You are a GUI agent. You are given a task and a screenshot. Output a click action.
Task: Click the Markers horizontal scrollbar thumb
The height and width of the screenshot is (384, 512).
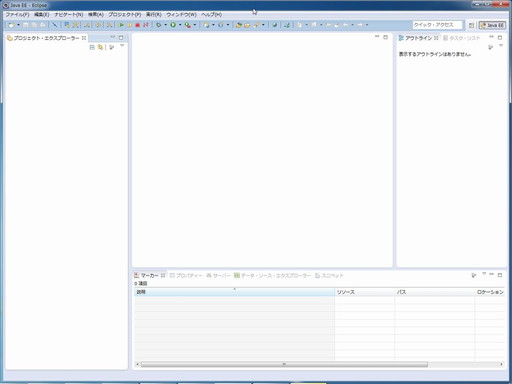click(284, 364)
